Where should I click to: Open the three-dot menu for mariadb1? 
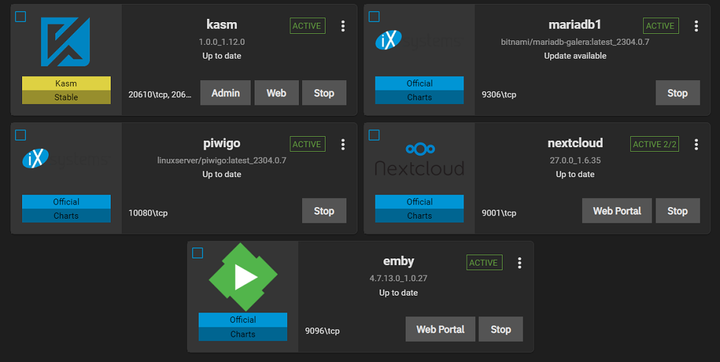tap(696, 26)
